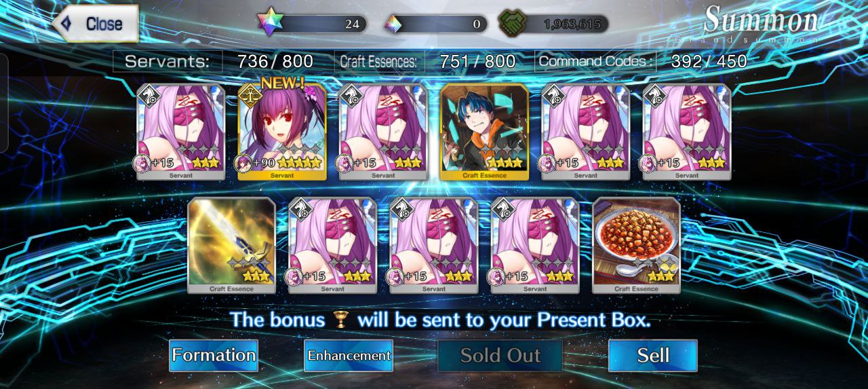This screenshot has height=389, width=868.
Task: Go to Enhancement
Action: click(349, 355)
